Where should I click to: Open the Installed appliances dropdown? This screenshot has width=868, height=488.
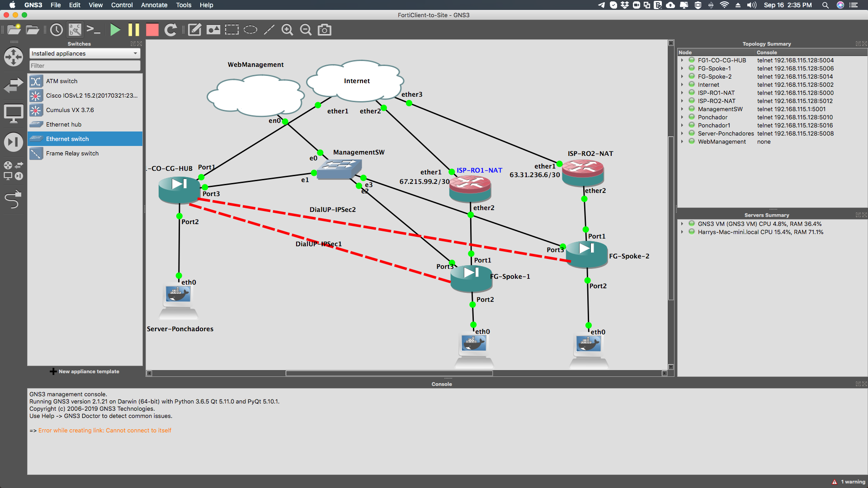pos(84,53)
